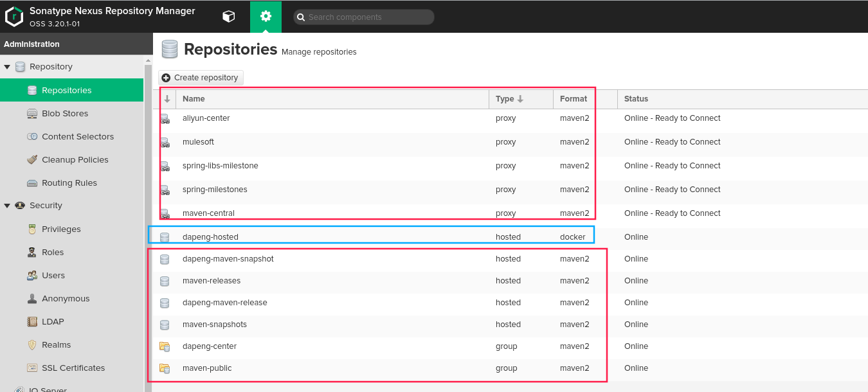Sort table by the Type column
Image resolution: width=868 pixels, height=392 pixels.
coord(521,99)
